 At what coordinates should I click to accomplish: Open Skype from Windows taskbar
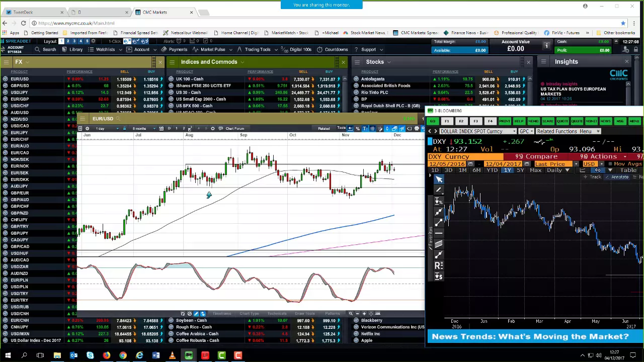pyautogui.click(x=90, y=356)
